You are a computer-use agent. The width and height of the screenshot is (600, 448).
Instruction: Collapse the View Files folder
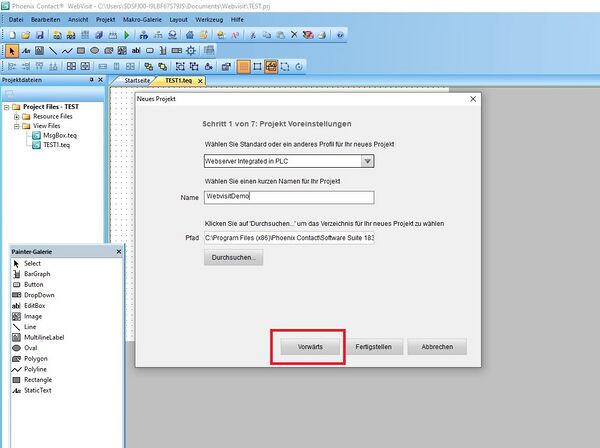(x=16, y=126)
